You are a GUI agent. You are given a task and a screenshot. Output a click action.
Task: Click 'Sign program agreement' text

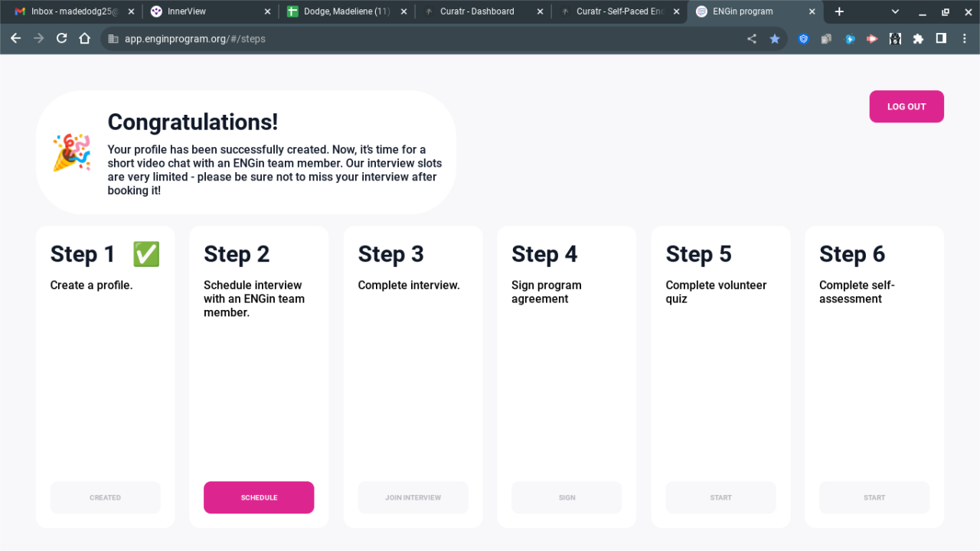pyautogui.click(x=547, y=292)
